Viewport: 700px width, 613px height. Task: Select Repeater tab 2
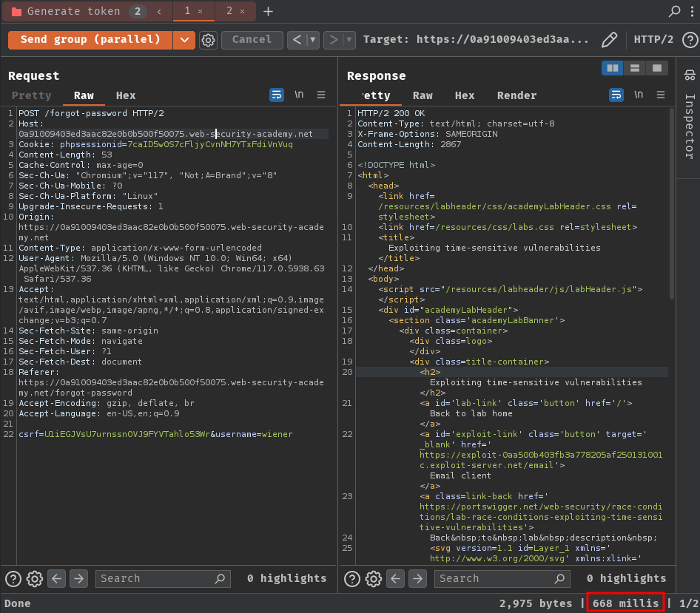pyautogui.click(x=229, y=10)
